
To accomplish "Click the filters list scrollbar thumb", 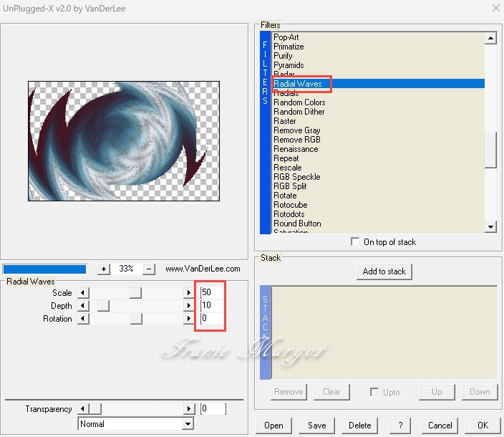I will click(490, 150).
